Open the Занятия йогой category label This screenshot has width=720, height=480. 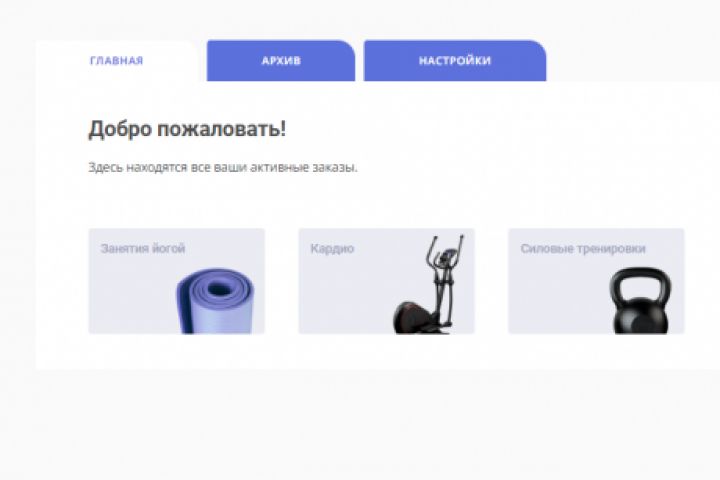143,248
